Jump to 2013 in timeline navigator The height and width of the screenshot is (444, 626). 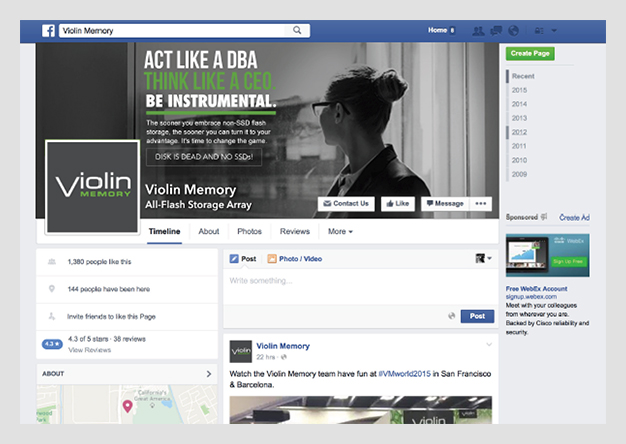pos(519,118)
